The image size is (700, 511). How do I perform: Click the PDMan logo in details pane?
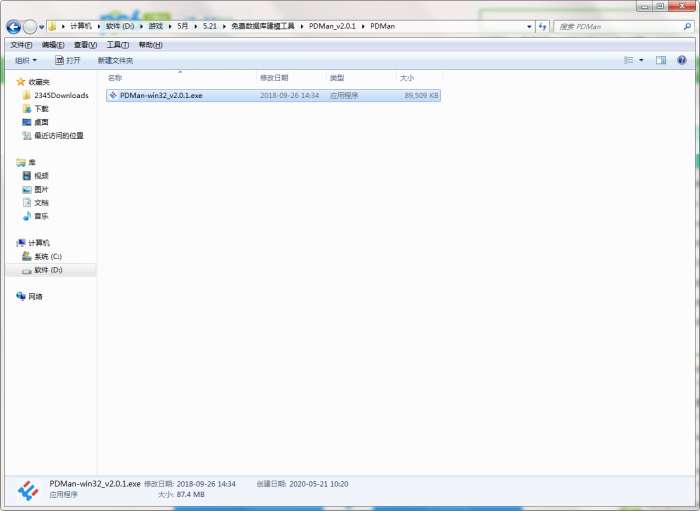pos(28,491)
